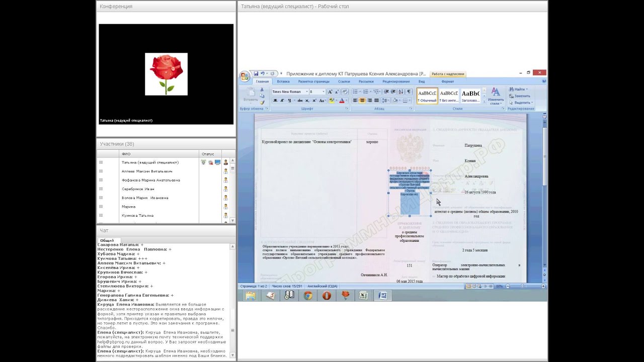Open the Office button menu in Word
Screen dimensions: 644x362
pyautogui.click(x=245, y=76)
